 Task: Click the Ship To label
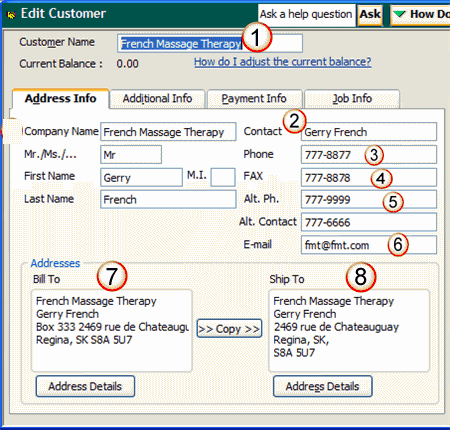click(287, 279)
